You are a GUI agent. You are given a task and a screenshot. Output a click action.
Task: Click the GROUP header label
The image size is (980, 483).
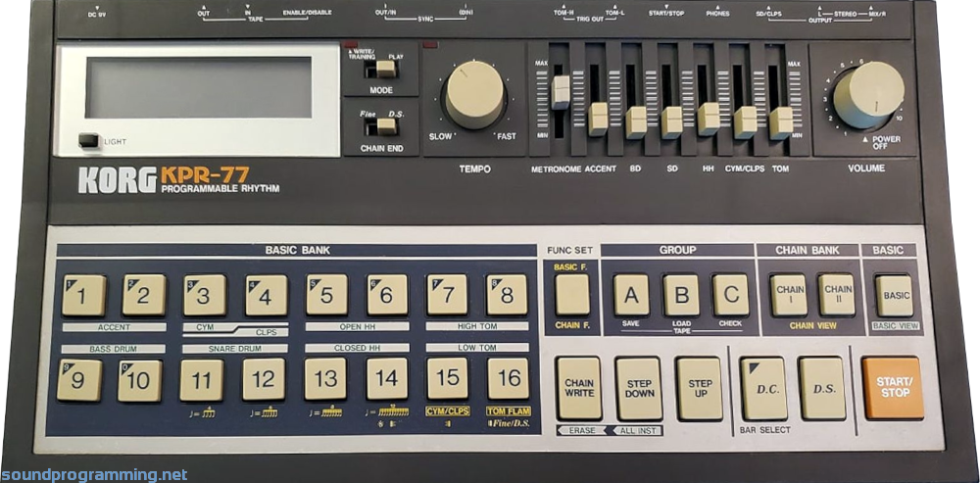point(677,250)
